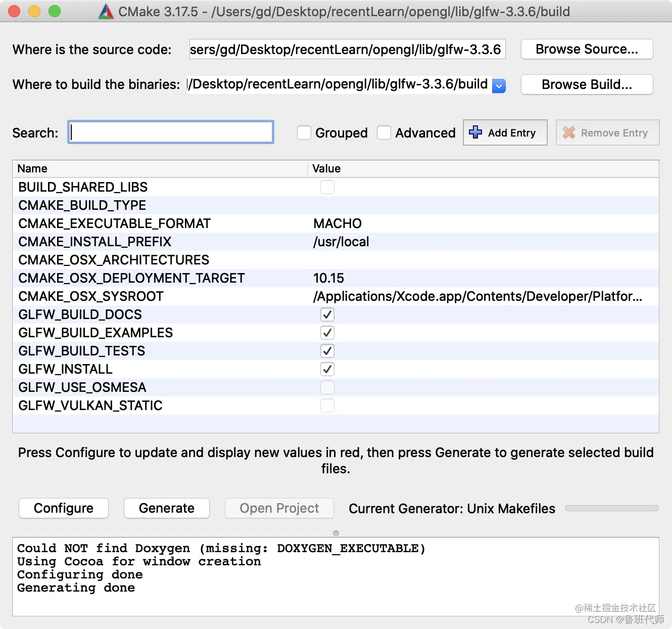
Task: Click the Generate button
Action: (167, 508)
